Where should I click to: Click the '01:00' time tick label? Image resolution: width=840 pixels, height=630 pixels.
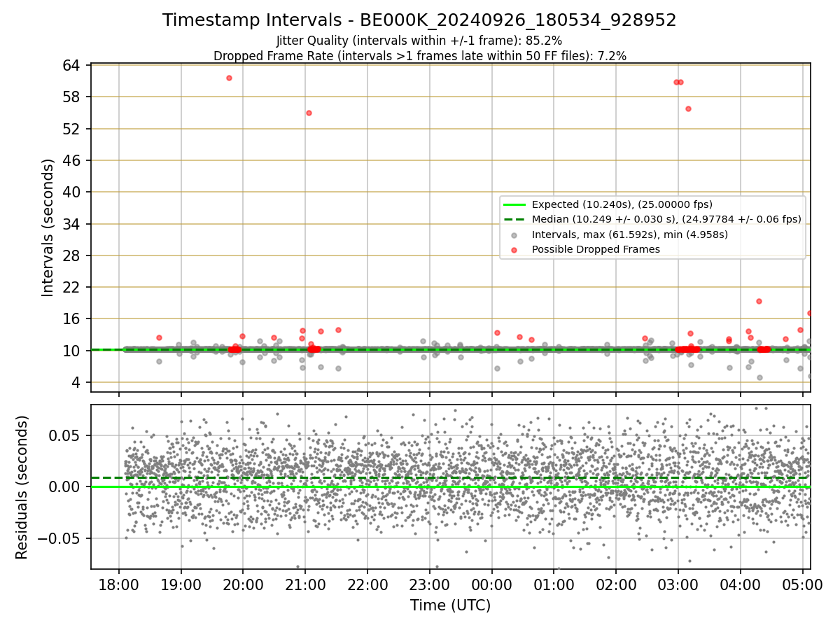click(x=554, y=584)
